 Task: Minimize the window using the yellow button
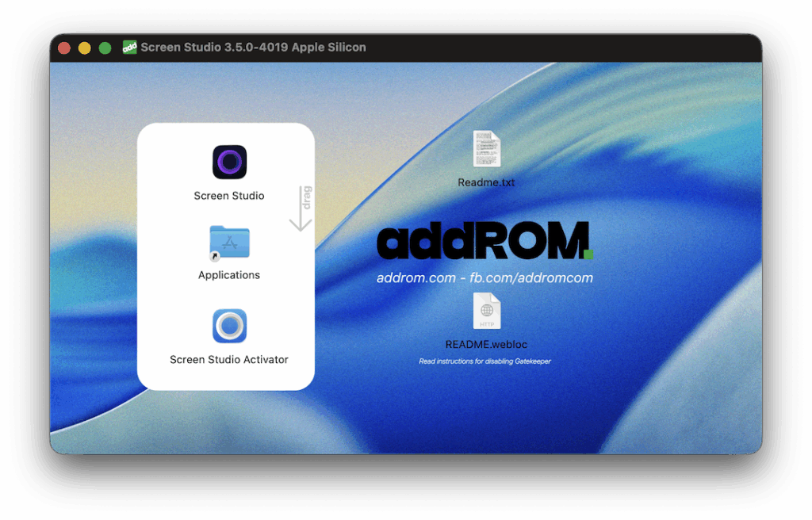(x=85, y=48)
